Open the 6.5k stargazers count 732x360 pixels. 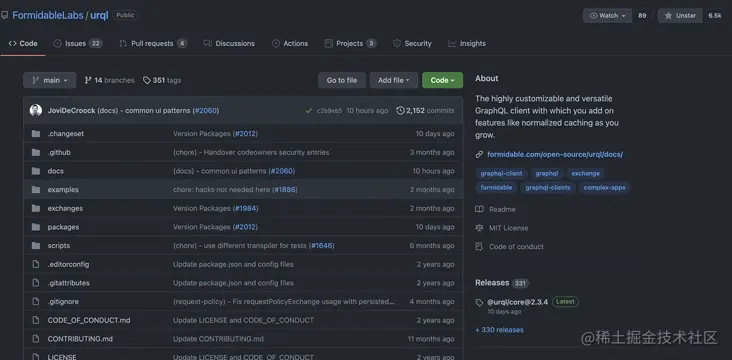[x=715, y=15]
